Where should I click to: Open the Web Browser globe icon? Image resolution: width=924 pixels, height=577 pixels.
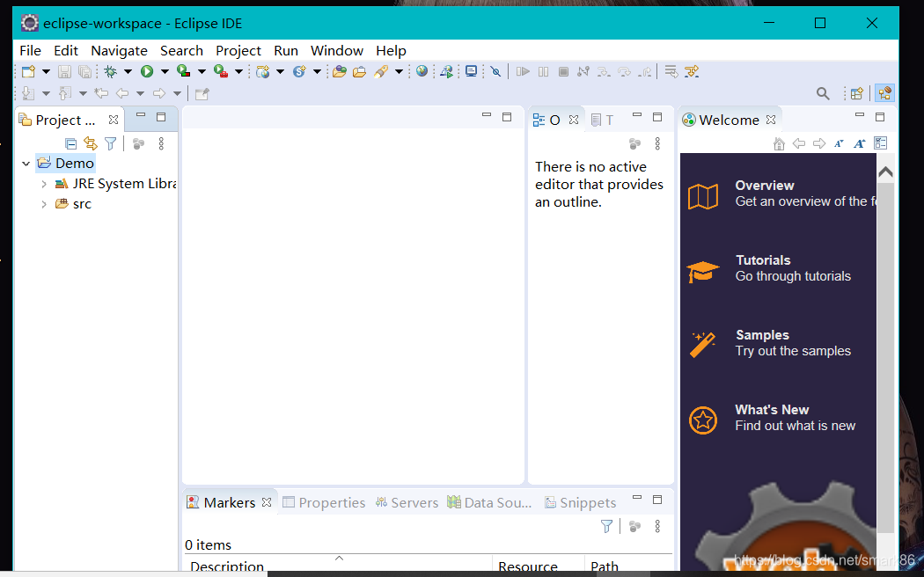point(422,71)
